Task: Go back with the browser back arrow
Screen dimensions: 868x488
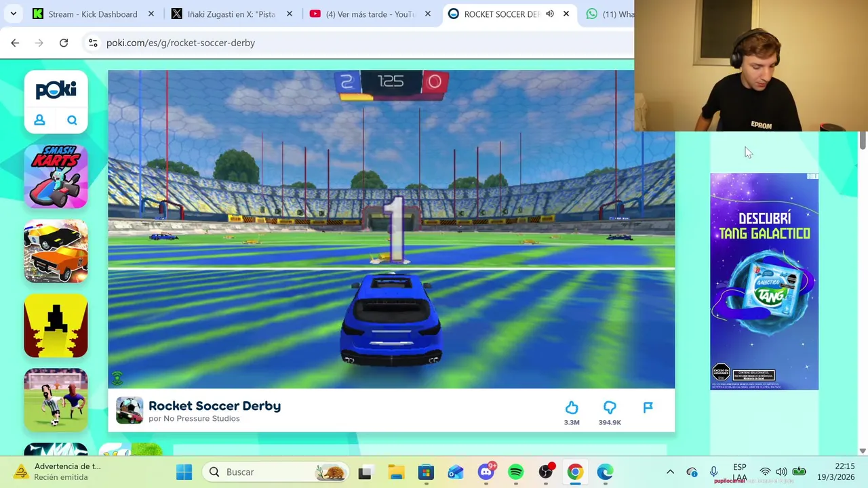Action: tap(15, 43)
